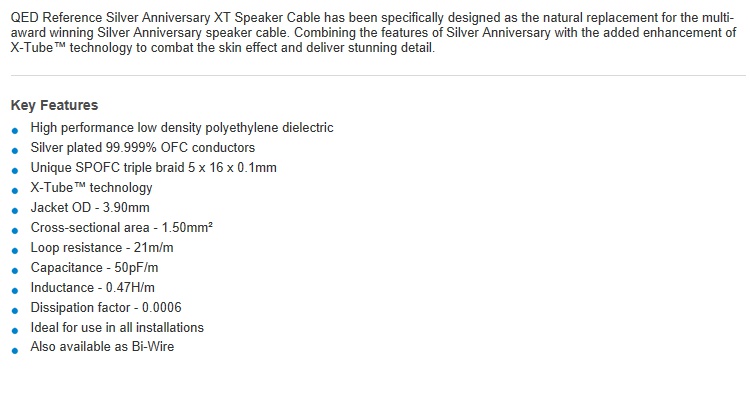
Task: Click the Inductance - 0.47H/m line
Action: point(92,287)
